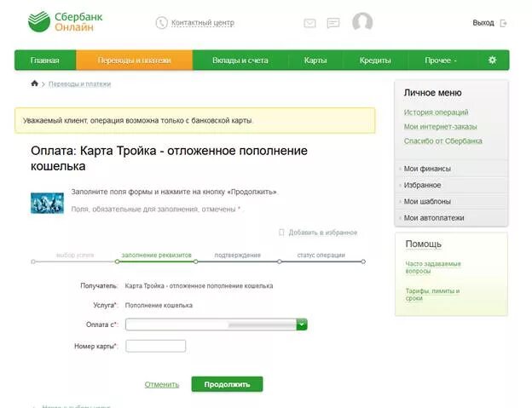Open История операций in Личное меню
Screen dimensions: 532x408
coord(436,112)
